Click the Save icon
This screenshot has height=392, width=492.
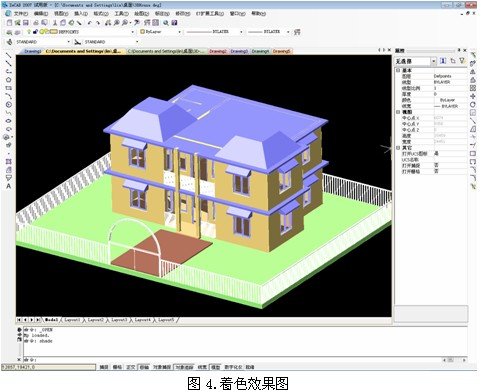25,23
